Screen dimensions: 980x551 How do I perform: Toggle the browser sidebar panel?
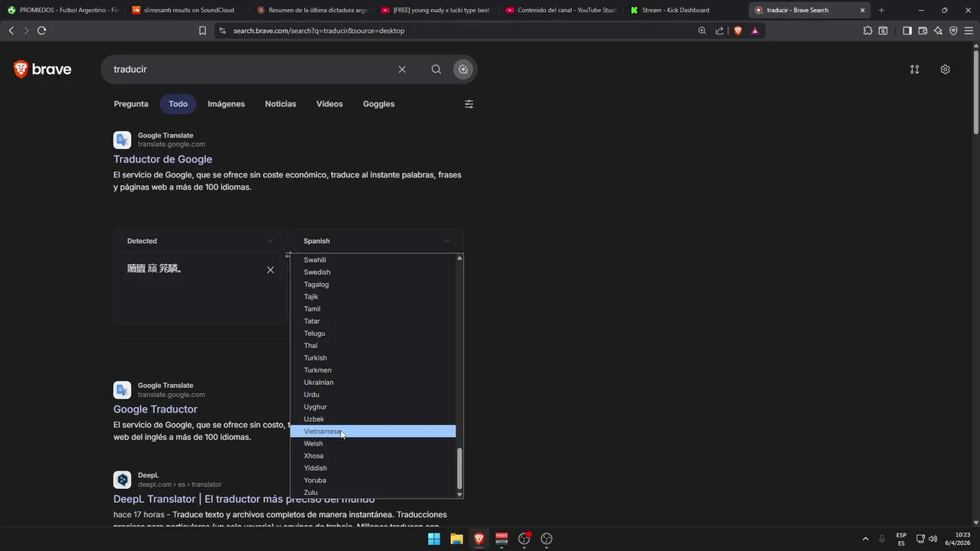coord(907,31)
